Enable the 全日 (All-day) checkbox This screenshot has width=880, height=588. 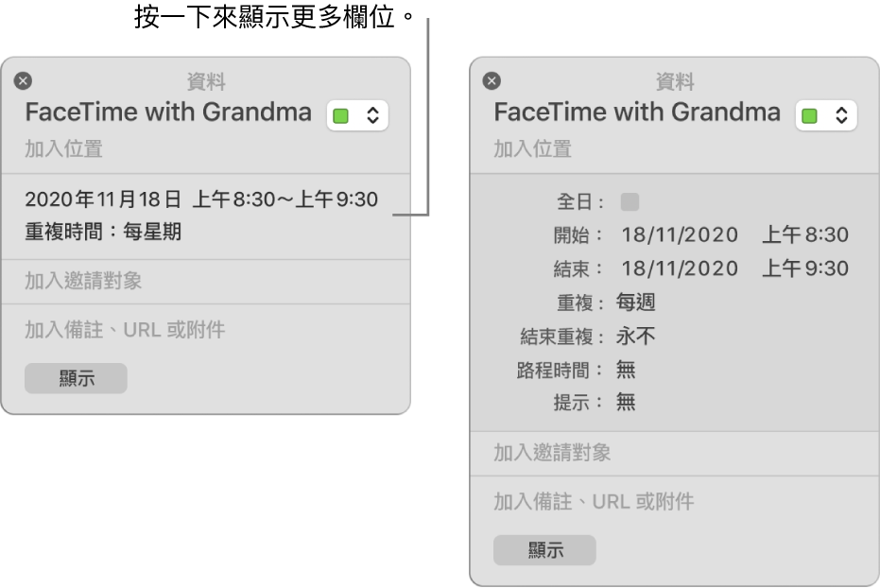coord(629,201)
